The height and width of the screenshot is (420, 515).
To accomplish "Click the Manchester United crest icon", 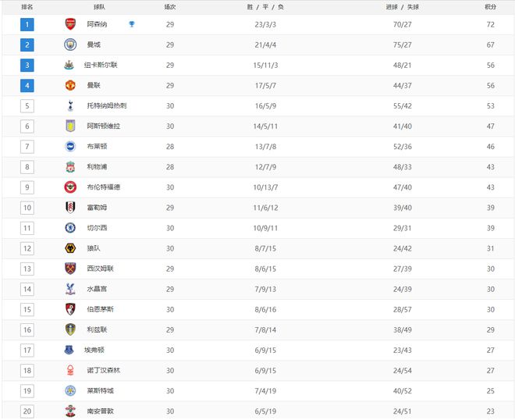I will click(70, 85).
